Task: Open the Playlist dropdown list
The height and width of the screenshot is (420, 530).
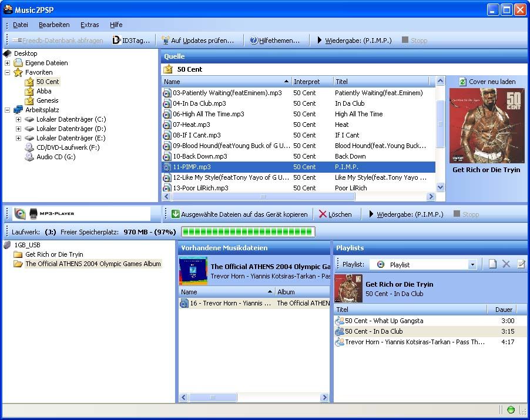Action: [x=472, y=265]
